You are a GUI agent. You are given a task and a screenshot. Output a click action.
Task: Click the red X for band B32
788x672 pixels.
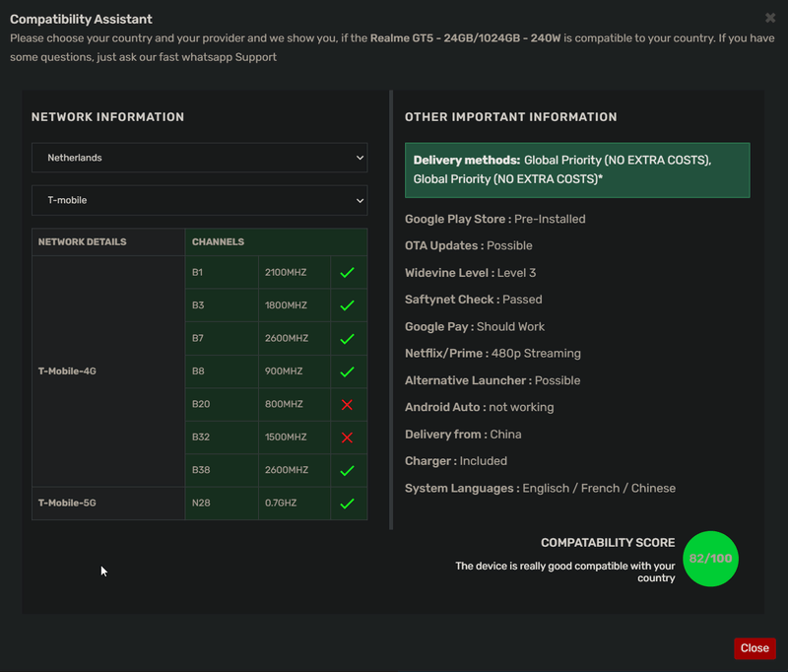[347, 437]
